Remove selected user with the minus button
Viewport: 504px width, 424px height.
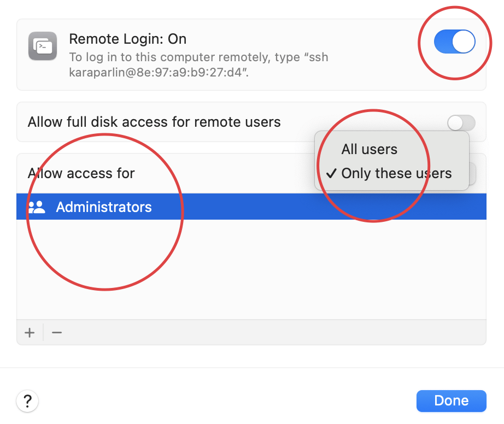[57, 332]
